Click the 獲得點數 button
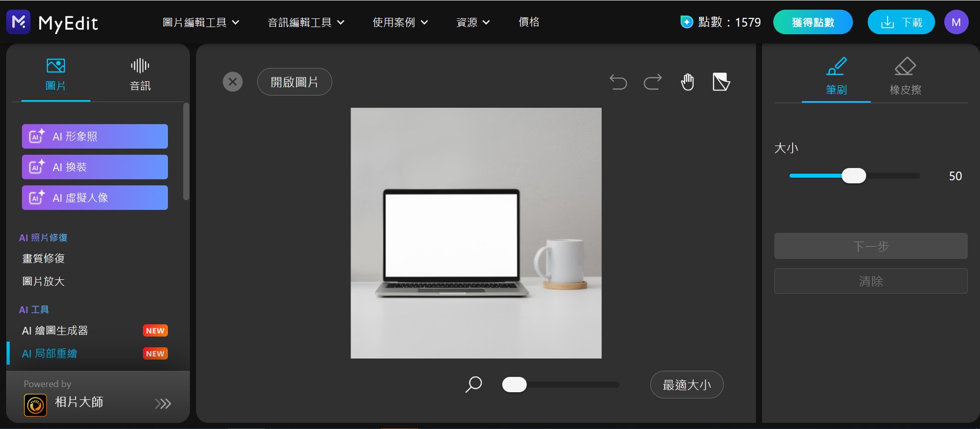The width and height of the screenshot is (980, 429). click(x=813, y=22)
